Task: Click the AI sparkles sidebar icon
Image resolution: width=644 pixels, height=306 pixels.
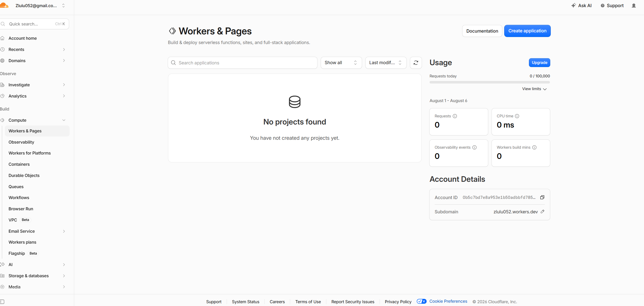Action: point(3,265)
